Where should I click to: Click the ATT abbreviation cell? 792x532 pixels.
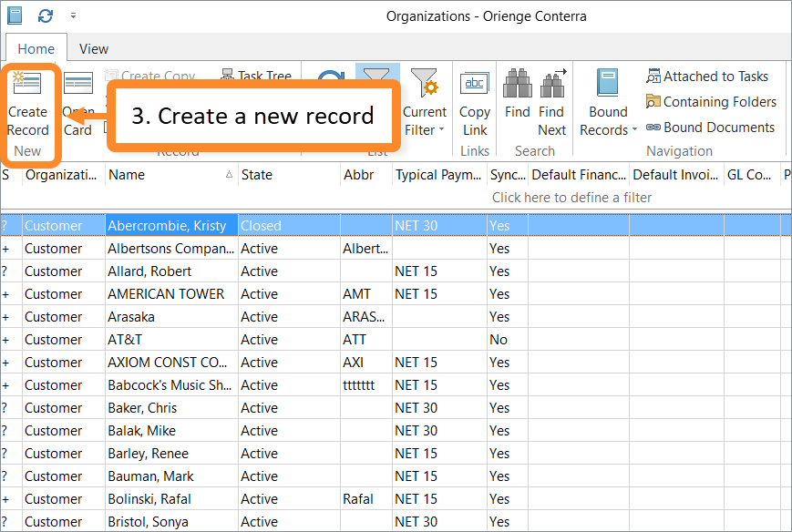pos(366,339)
